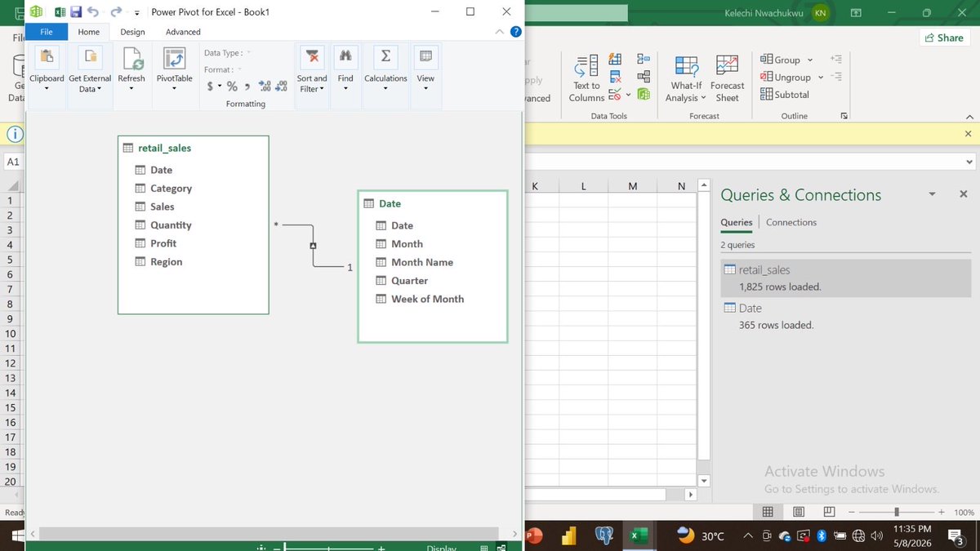Click the Refresh data button
The height and width of the screenshot is (551, 980).
(131, 69)
